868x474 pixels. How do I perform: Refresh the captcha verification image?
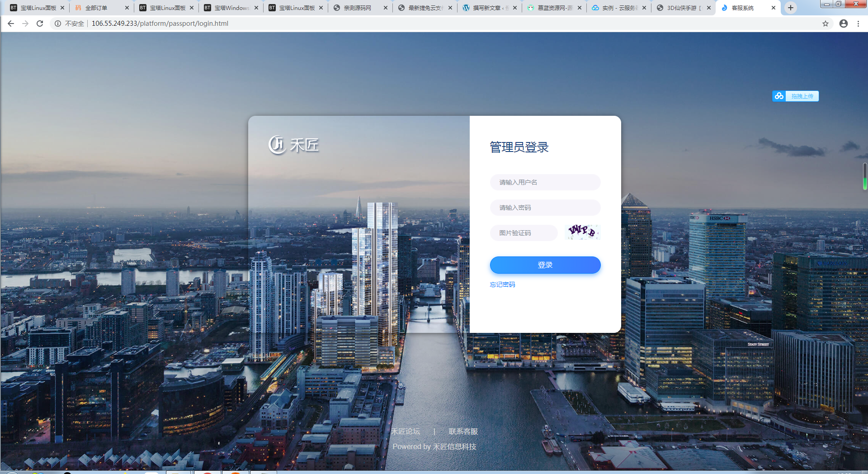tap(583, 232)
